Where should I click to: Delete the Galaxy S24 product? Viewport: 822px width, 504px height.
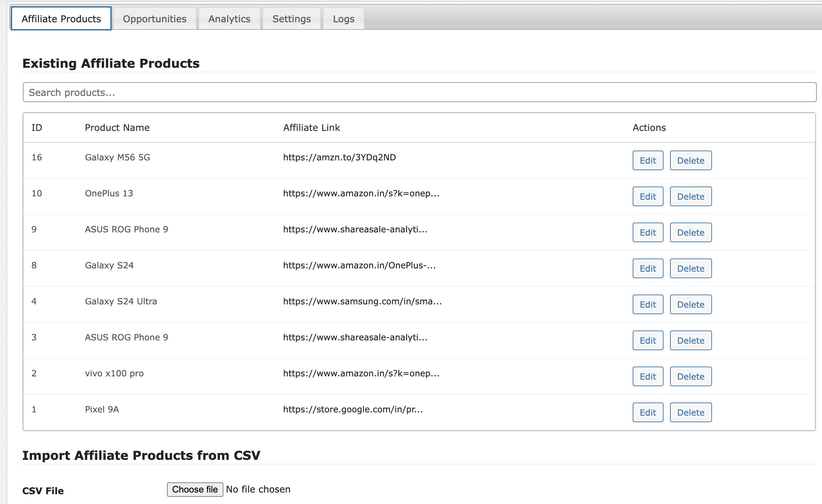click(691, 268)
